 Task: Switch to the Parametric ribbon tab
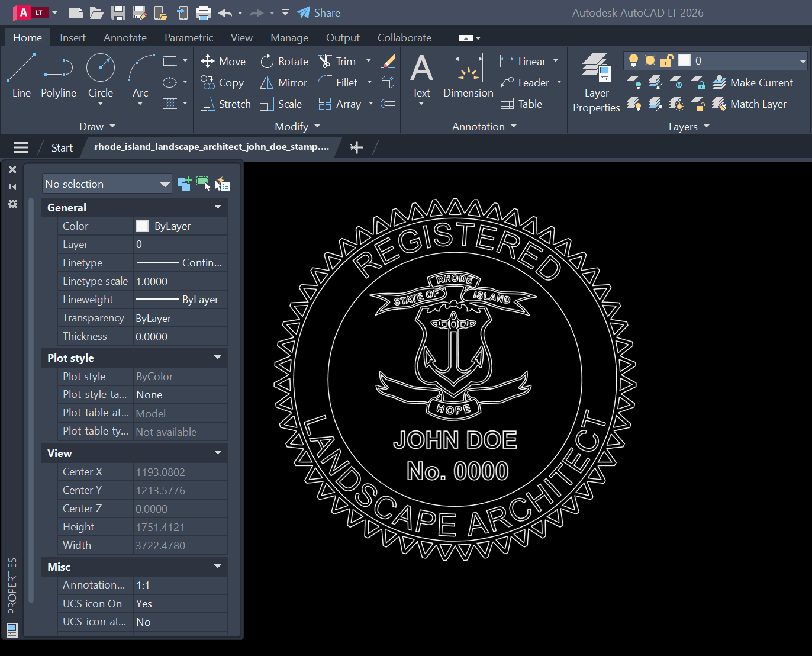[x=189, y=37]
